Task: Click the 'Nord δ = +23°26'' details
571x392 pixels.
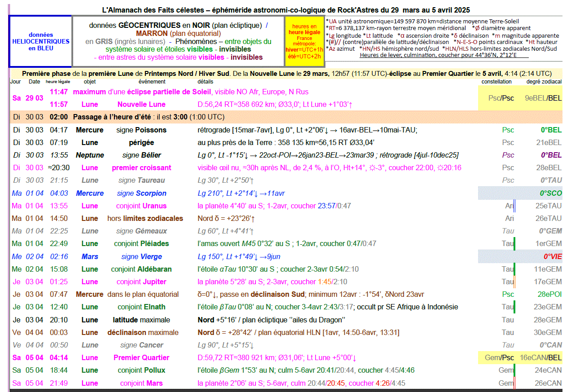Action: click(x=227, y=219)
